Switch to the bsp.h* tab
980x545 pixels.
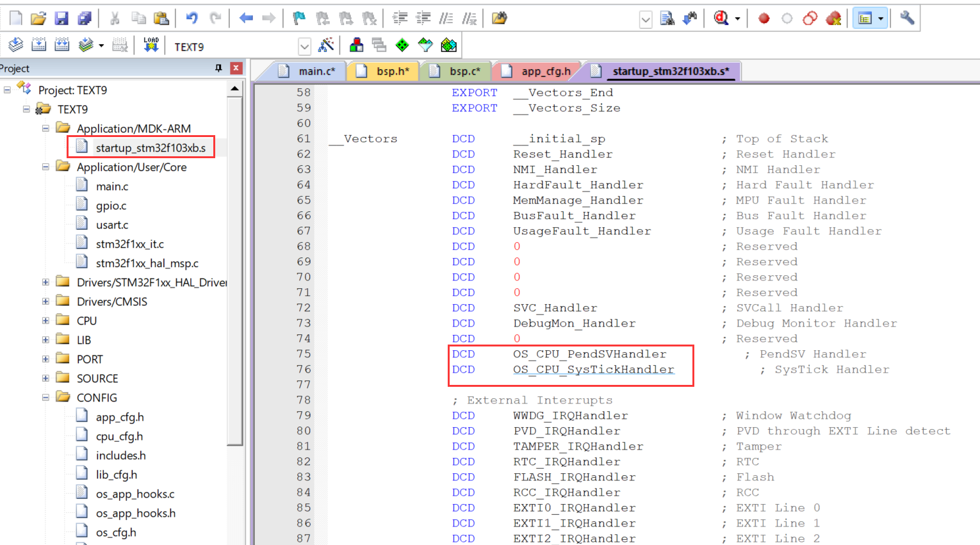(x=383, y=71)
